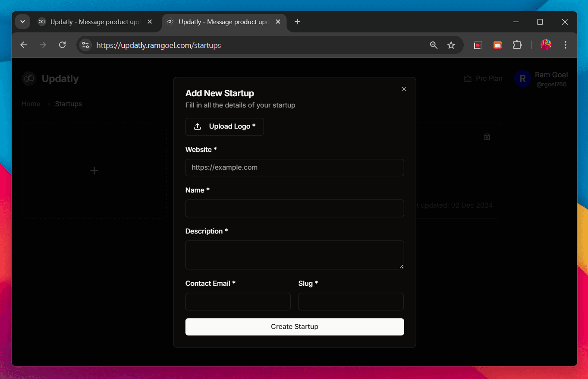Go to Home in the breadcrumb

pos(31,104)
